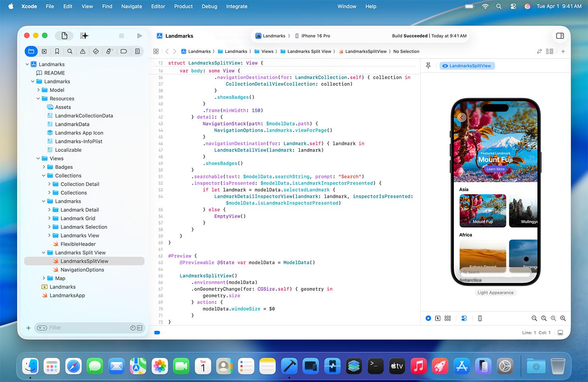Add a new editor with the plus icon
The image size is (588, 382).
click(563, 51)
